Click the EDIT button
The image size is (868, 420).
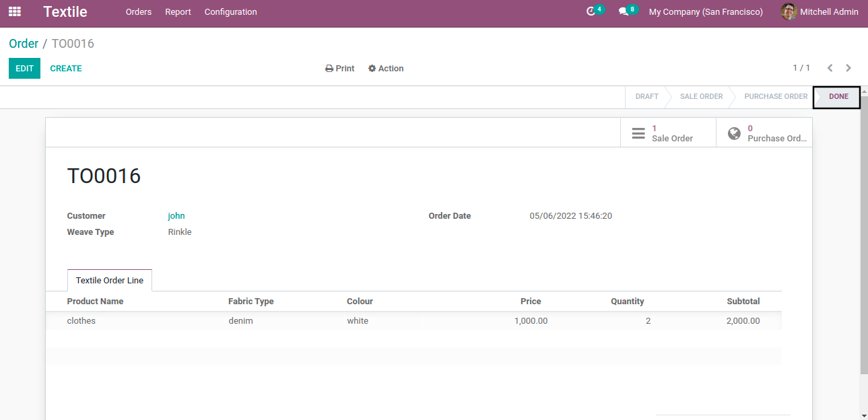[24, 68]
